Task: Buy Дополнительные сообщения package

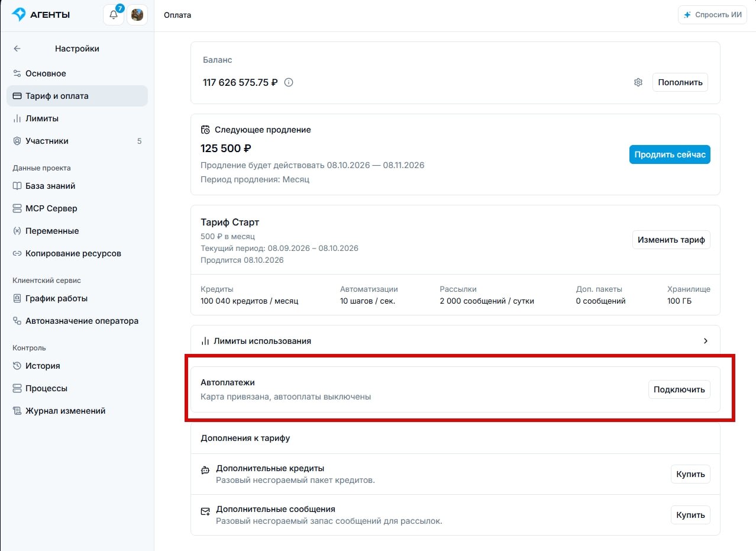Action: coord(690,515)
